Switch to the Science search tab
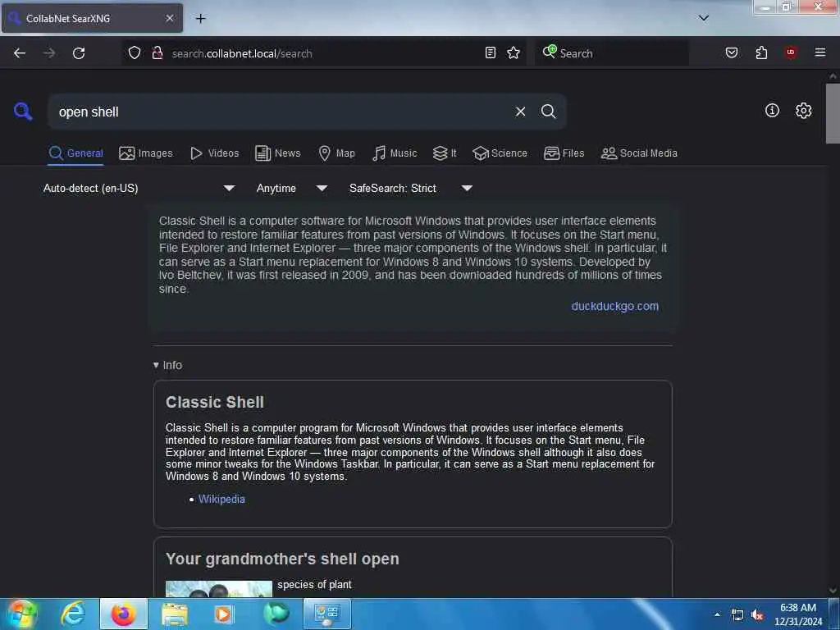Image resolution: width=840 pixels, height=630 pixels. pyautogui.click(x=500, y=153)
